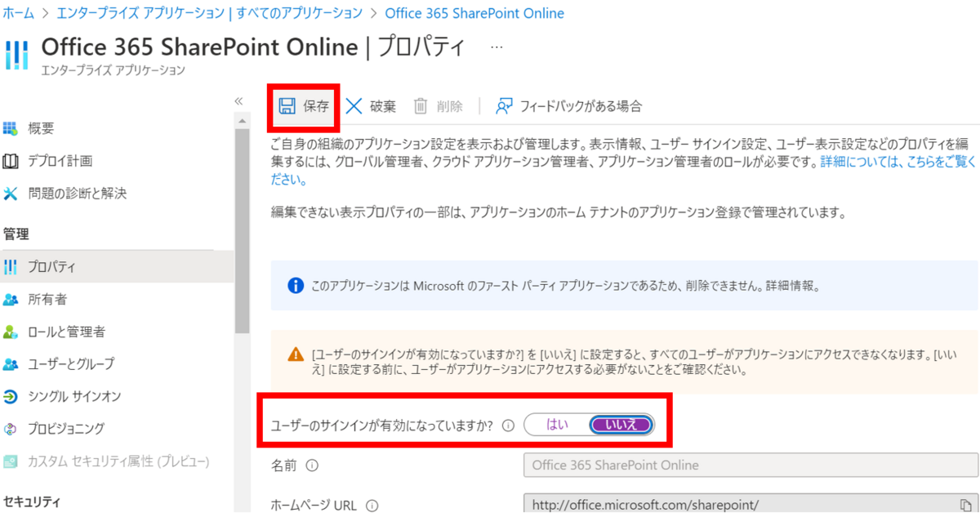The width and height of the screenshot is (980, 517).
Task: Click the Delete (削除) toolbar button
Action: pyautogui.click(x=438, y=106)
